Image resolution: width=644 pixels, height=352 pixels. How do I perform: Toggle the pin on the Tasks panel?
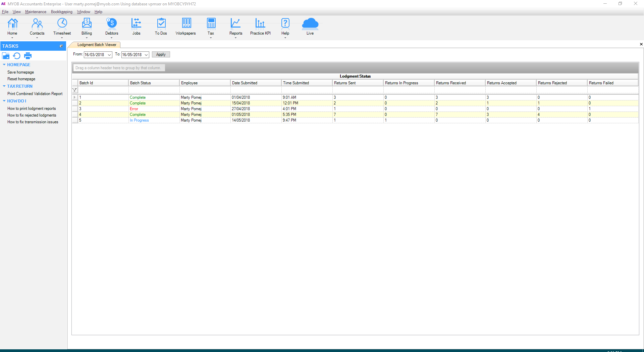tap(61, 46)
